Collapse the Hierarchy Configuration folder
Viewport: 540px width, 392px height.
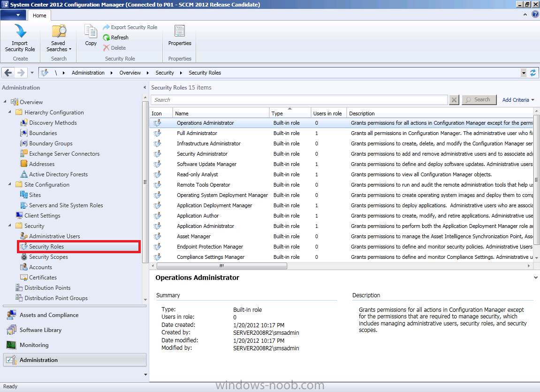pyautogui.click(x=10, y=112)
